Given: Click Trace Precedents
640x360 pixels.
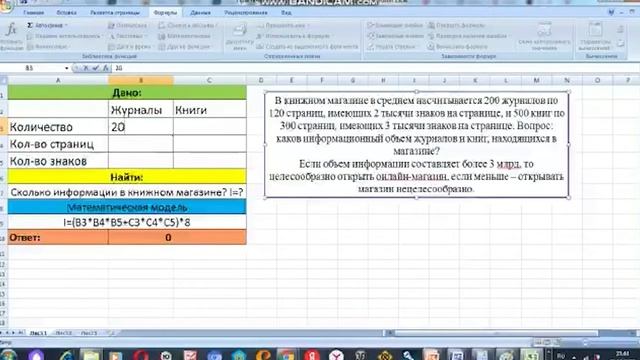Looking at the screenshot, I should [x=394, y=25].
